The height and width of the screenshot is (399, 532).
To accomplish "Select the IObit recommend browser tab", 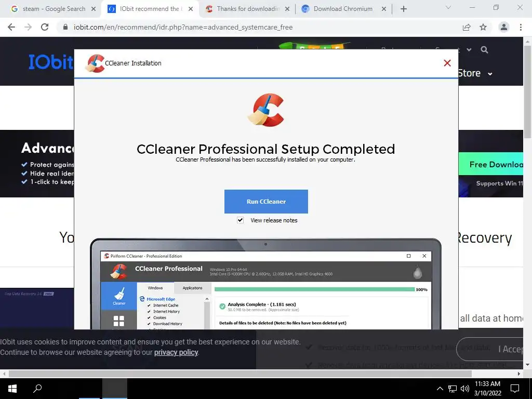I will click(149, 9).
